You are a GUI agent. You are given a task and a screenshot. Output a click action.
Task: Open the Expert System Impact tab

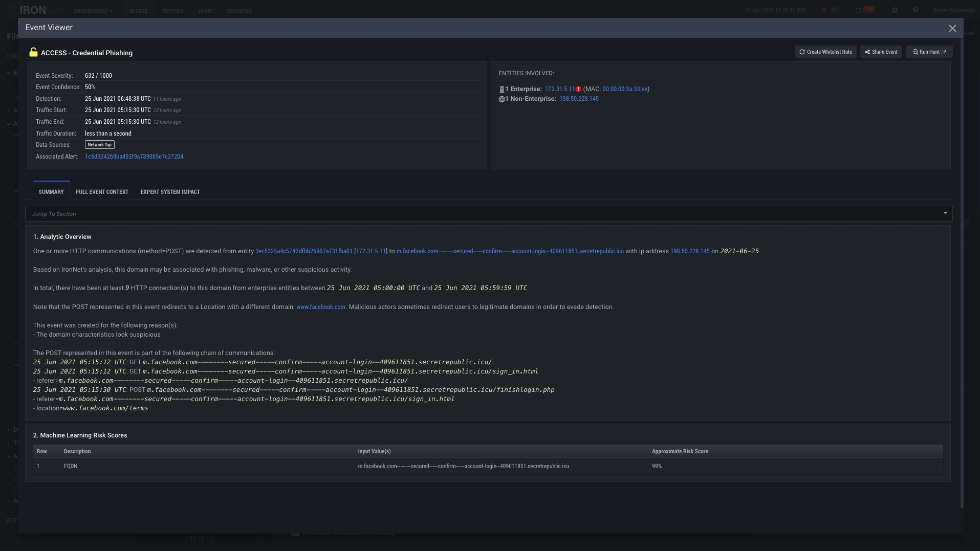click(x=169, y=191)
